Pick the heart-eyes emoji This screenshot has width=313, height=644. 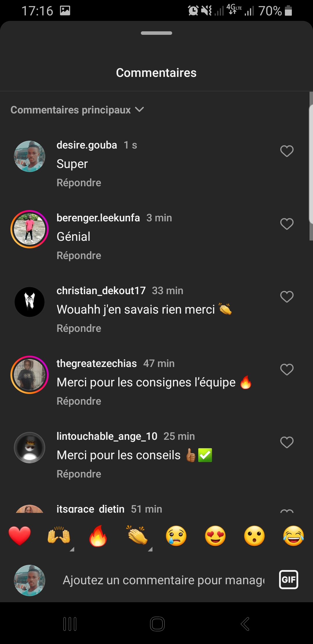point(215,536)
